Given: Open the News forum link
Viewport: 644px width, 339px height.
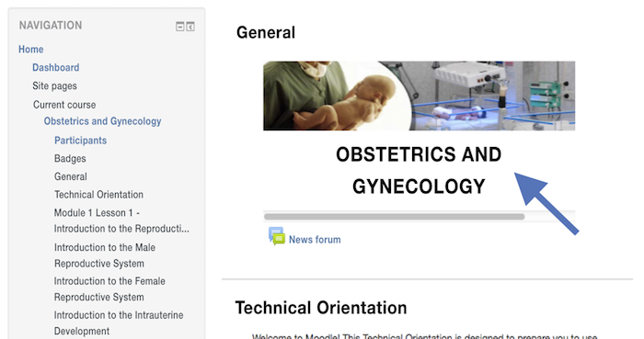Looking at the screenshot, I should click(315, 240).
